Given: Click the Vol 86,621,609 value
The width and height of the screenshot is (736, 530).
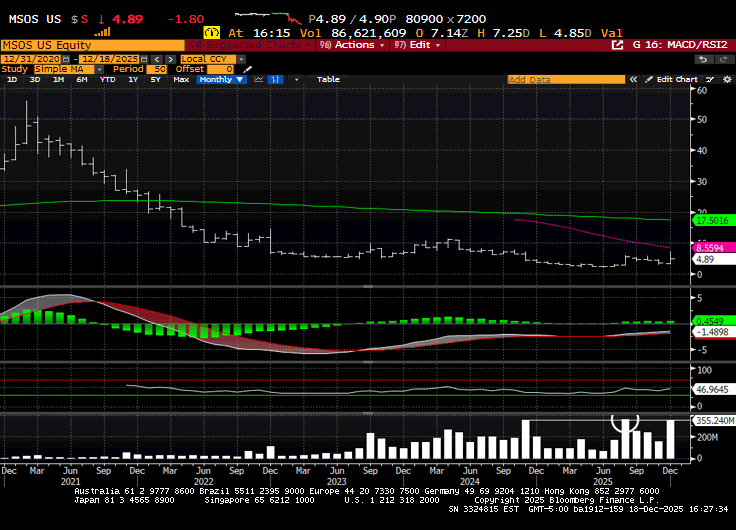Looking at the screenshot, I should tap(353, 33).
